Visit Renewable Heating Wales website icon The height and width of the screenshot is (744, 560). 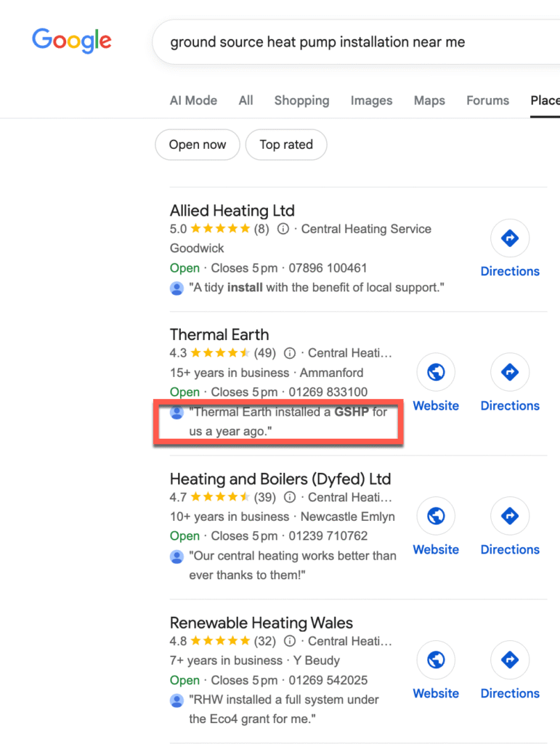point(436,660)
